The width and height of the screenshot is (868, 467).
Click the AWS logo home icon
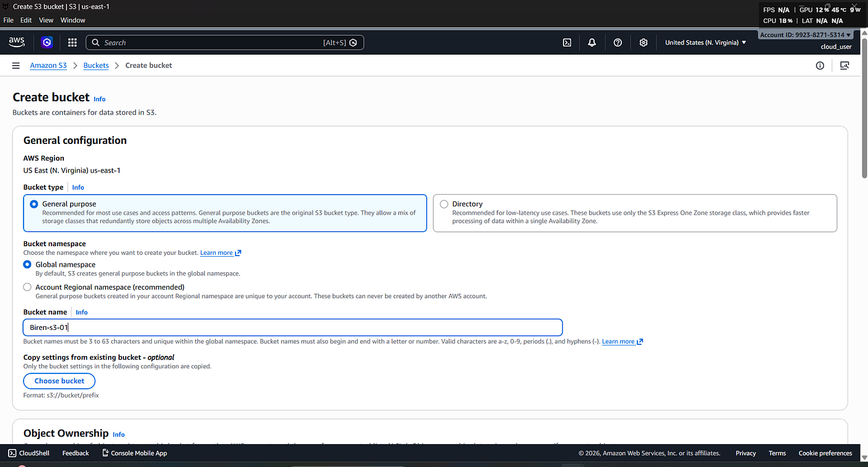tap(17, 42)
